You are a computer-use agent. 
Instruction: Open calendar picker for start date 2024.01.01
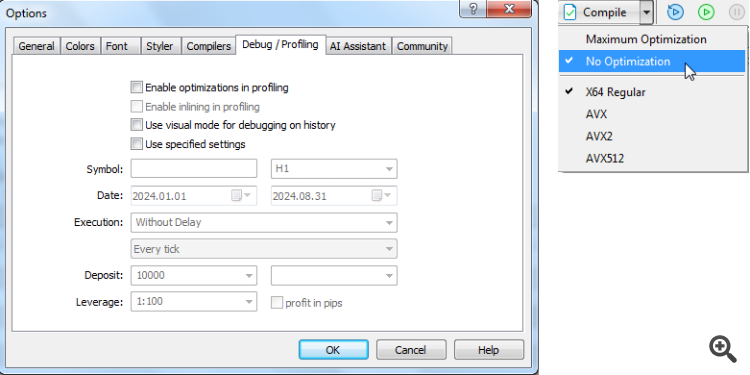coord(240,196)
